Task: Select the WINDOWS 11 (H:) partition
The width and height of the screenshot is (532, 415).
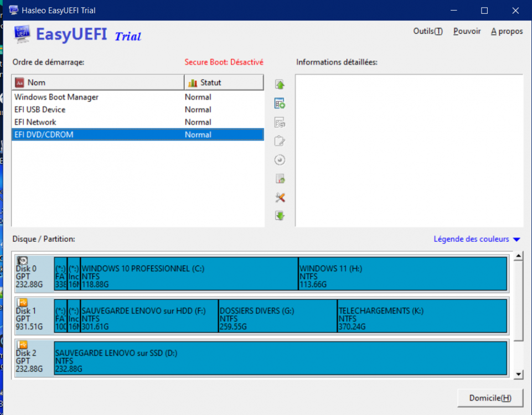Action: 402,274
